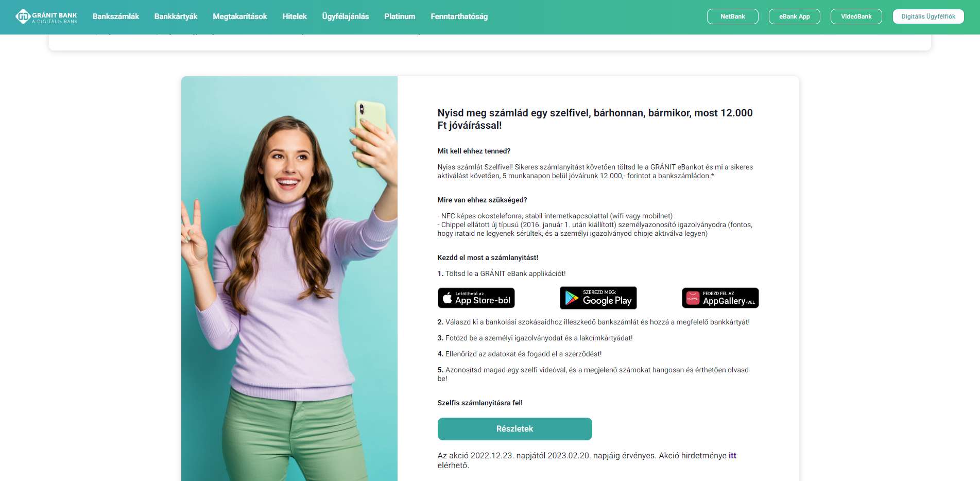Open the Huawei AppGallery badge
Screen dimensions: 980x481
coord(720,298)
